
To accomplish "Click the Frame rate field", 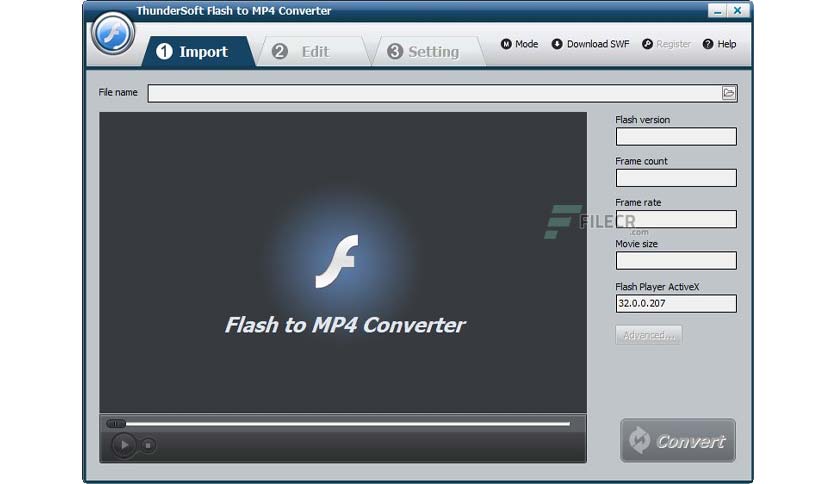I will click(676, 219).
